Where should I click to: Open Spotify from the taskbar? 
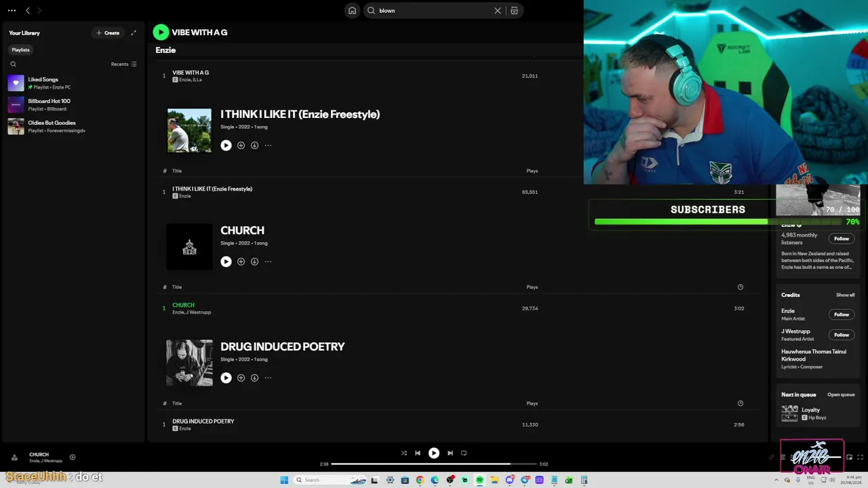point(479,481)
